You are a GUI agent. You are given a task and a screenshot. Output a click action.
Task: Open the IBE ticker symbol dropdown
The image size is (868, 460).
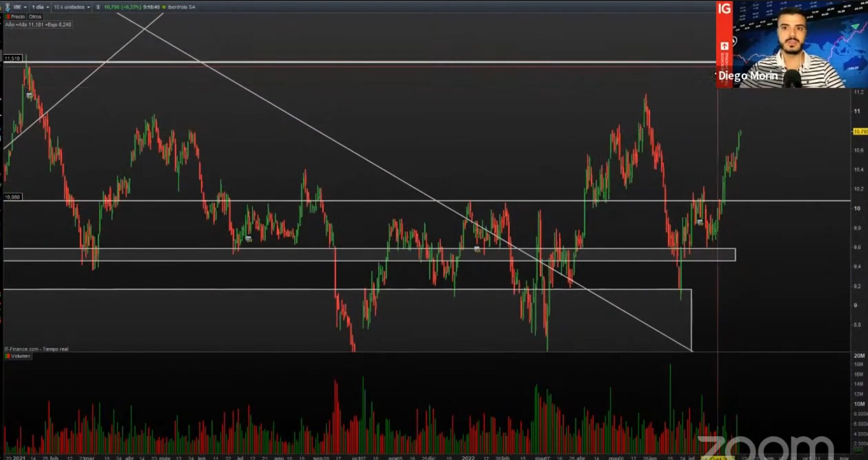pos(20,7)
